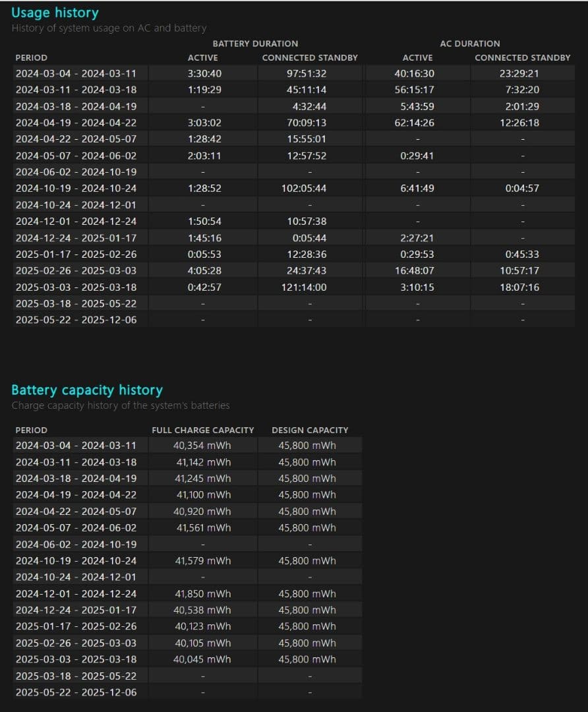Select the 121:14:00 battery standby cell
Viewport: 588px width, 712px height.
point(310,287)
